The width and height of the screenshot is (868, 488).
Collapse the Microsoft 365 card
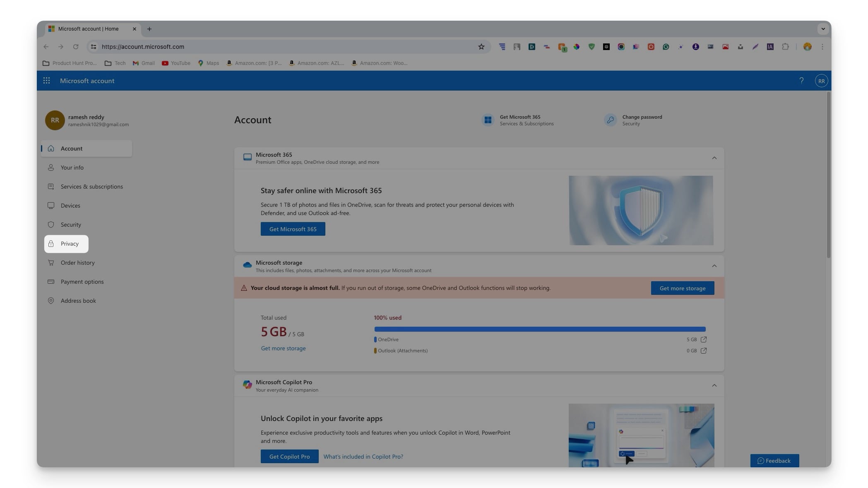(714, 158)
